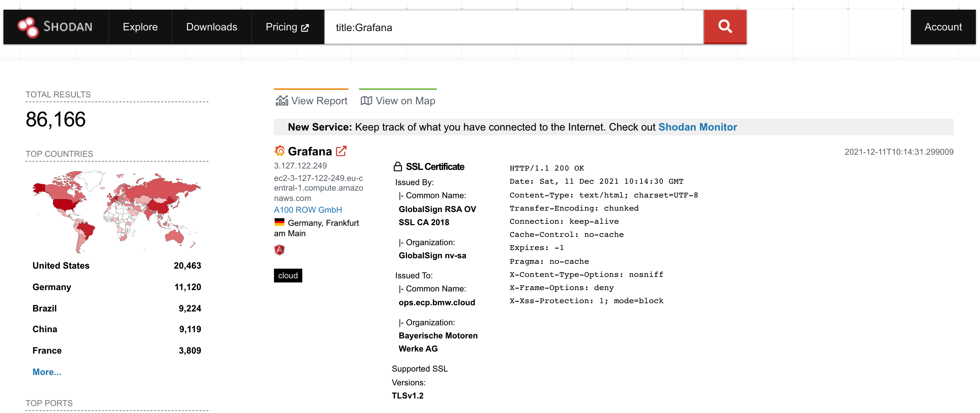Click the world map of top countries
This screenshot has width=980, height=413.
[116, 212]
